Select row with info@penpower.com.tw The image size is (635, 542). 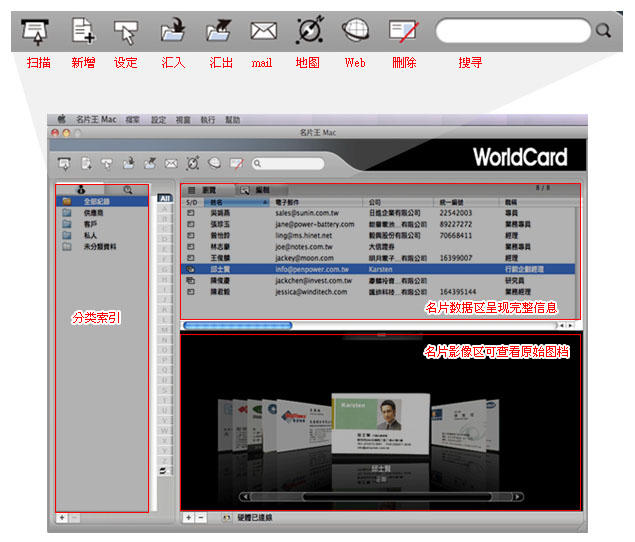click(x=378, y=269)
